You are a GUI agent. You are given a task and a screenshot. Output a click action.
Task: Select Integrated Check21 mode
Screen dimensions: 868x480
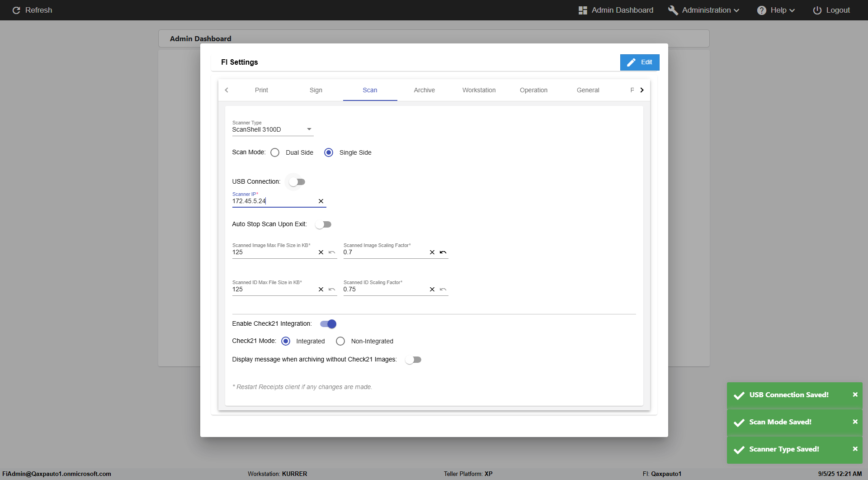[x=286, y=341]
